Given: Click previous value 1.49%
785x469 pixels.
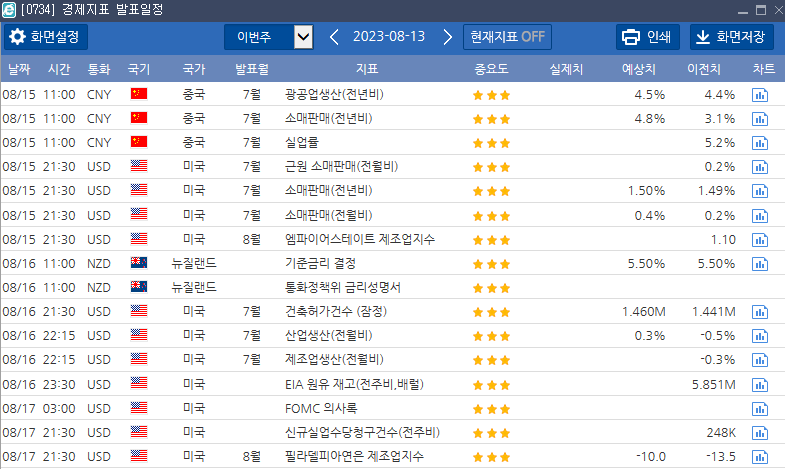Looking at the screenshot, I should pyautogui.click(x=716, y=191).
